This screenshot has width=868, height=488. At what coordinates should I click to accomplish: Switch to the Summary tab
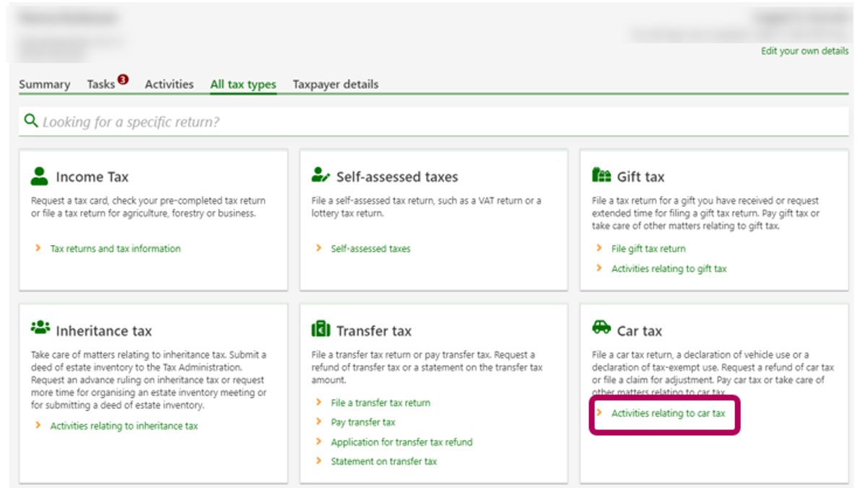pyautogui.click(x=44, y=85)
